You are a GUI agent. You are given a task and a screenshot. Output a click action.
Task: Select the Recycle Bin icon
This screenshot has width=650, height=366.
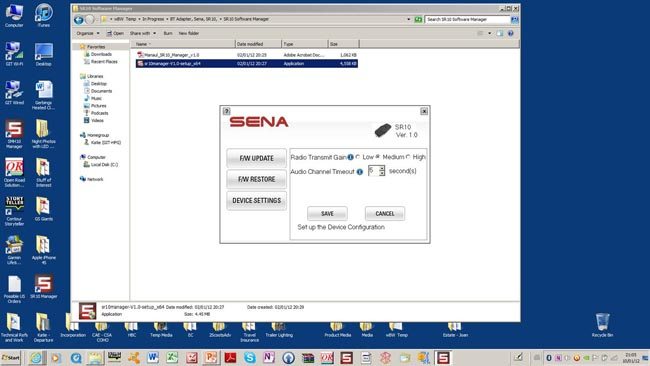coord(602,325)
